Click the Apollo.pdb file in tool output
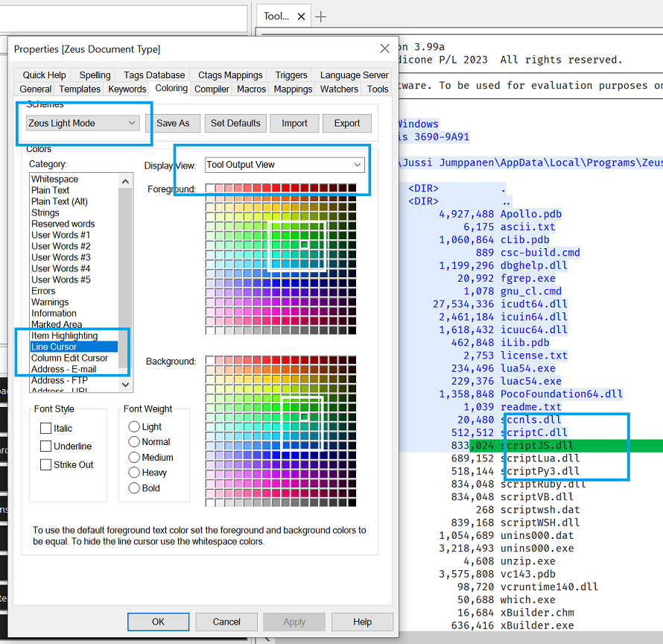This screenshot has width=663, height=644. (531, 214)
